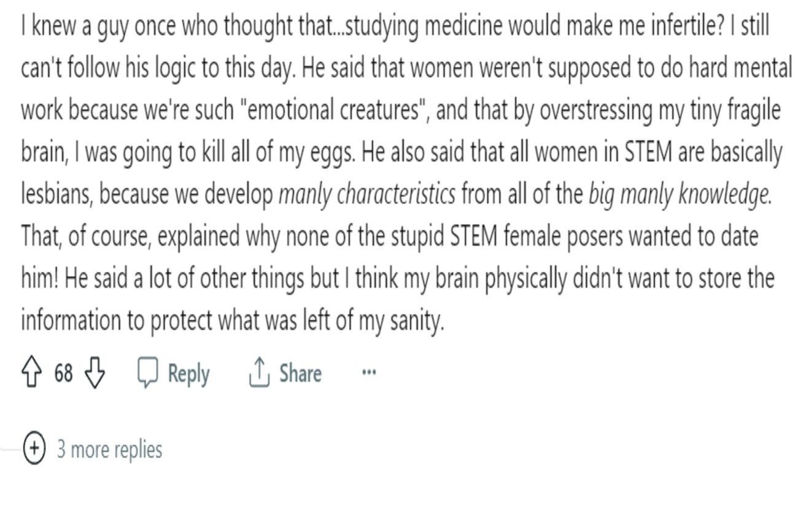798x532 pixels.
Task: Click the word "information" on the last line
Action: tap(72, 320)
